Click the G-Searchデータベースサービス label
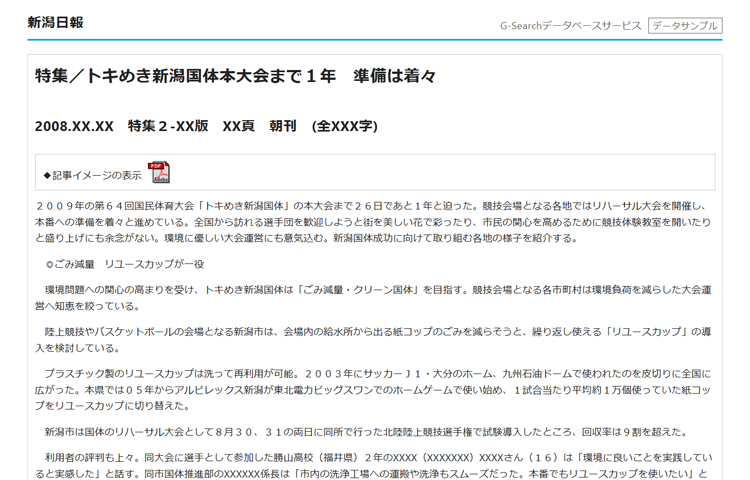This screenshot has height=480, width=750. [571, 26]
